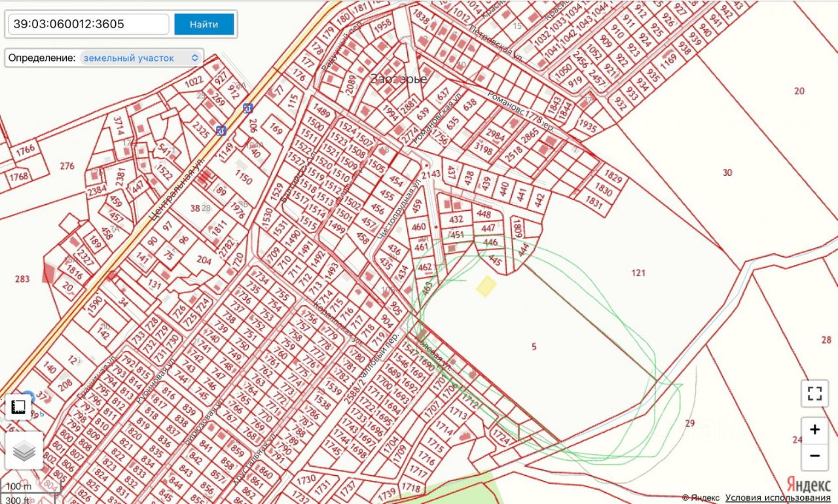838x504 pixels.
Task: Select land parcel 1150 on the map
Action: tap(243, 179)
